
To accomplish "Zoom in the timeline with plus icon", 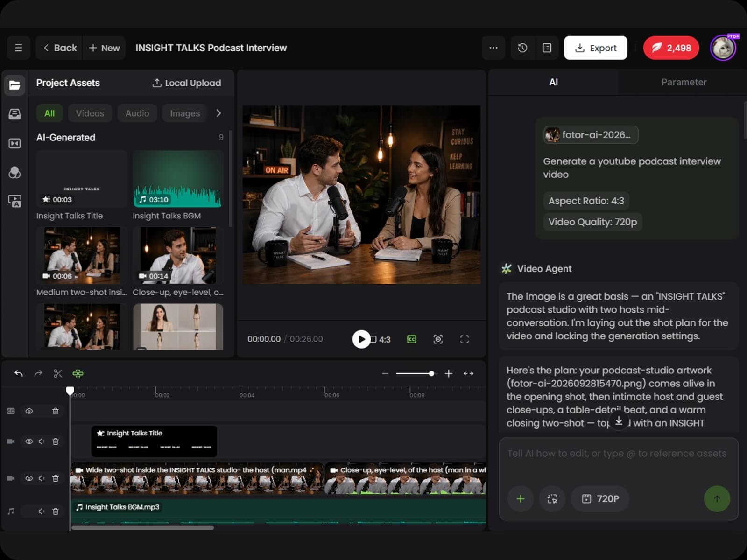I will (449, 373).
